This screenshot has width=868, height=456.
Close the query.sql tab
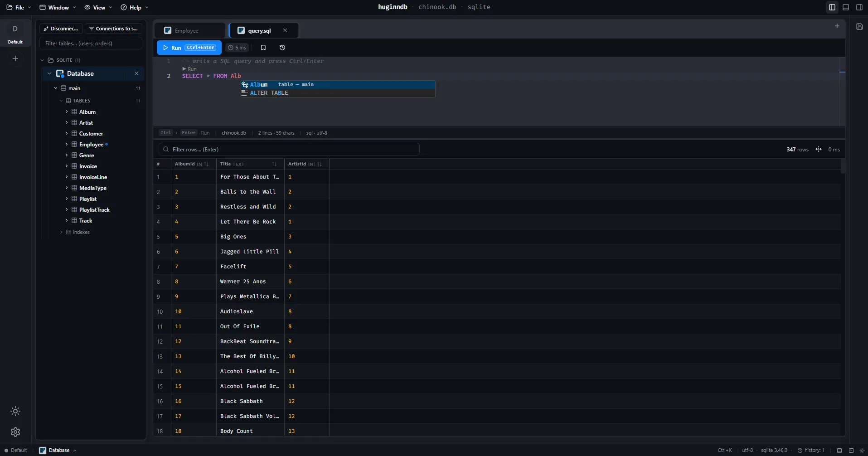[x=285, y=30]
